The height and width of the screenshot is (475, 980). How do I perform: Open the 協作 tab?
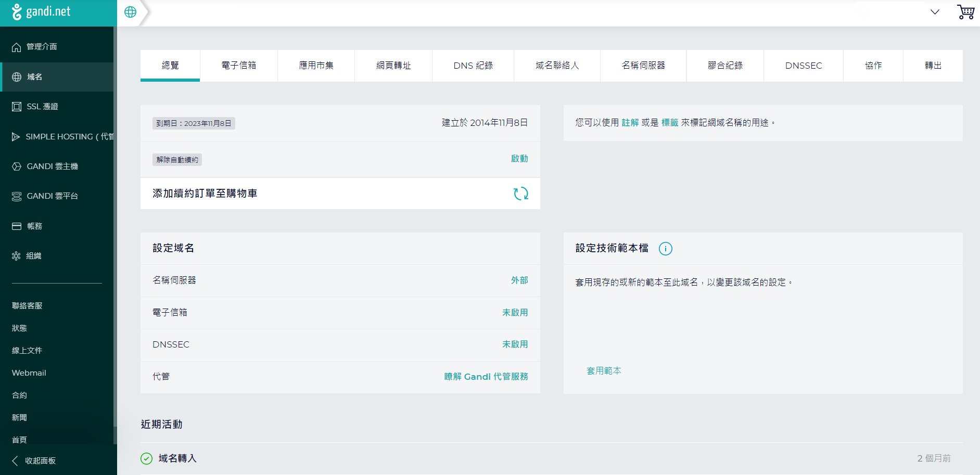873,66
